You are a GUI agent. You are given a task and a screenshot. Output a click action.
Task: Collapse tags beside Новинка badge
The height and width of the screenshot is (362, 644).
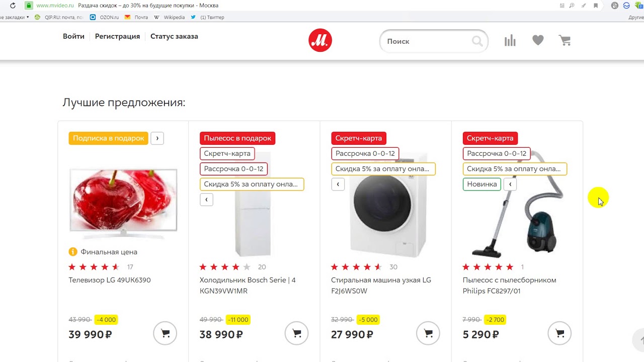tap(510, 184)
